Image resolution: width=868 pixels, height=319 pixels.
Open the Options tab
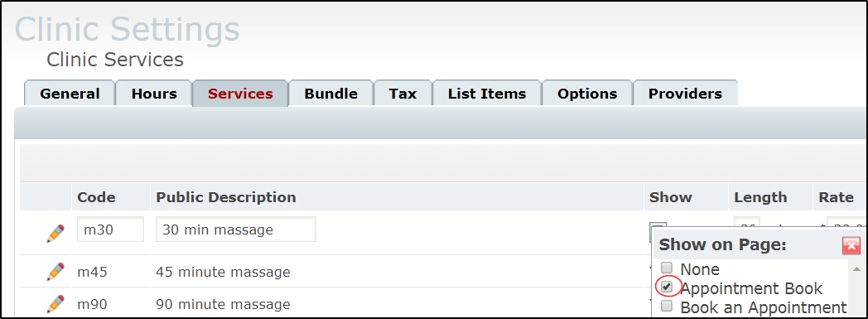(587, 94)
